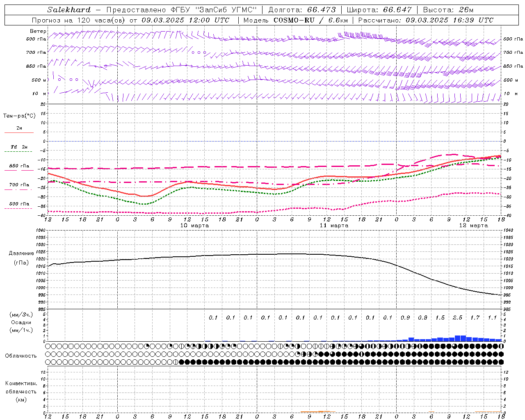Click the 'Давление' pressure panel label

pos(21,253)
